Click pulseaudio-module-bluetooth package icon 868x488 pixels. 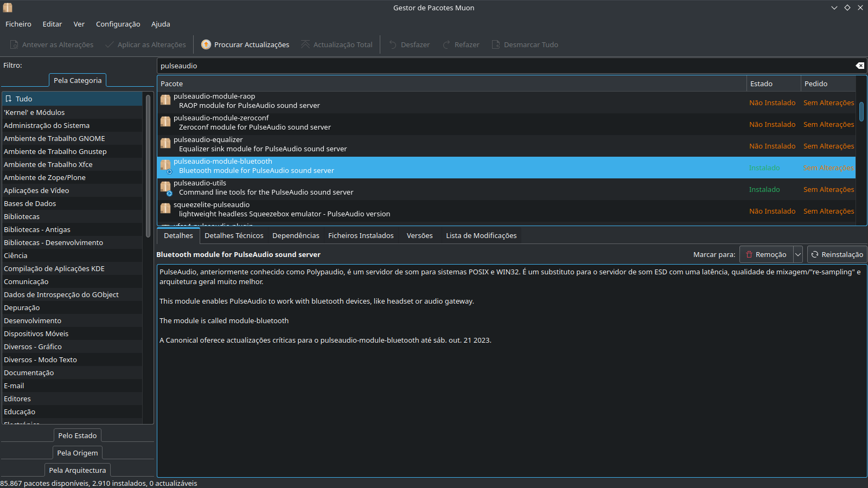point(165,165)
